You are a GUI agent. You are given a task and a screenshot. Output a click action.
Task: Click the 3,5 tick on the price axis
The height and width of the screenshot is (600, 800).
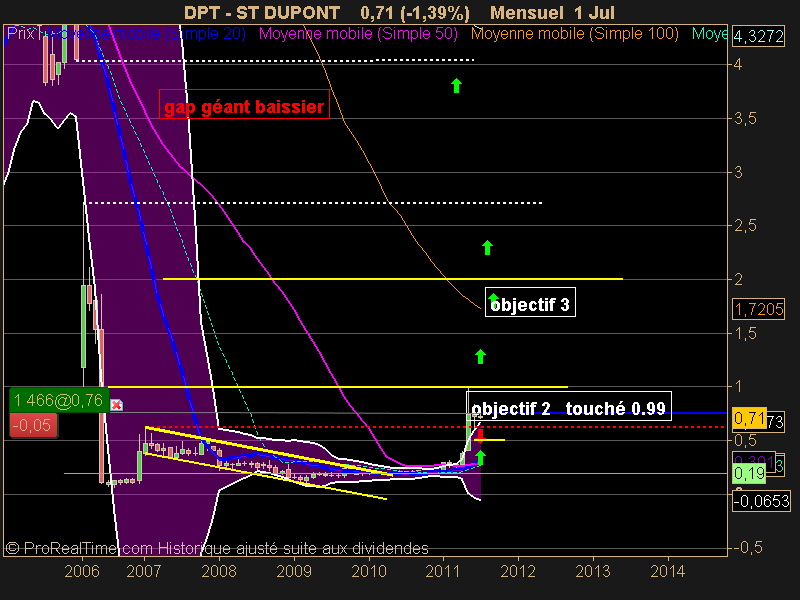745,119
